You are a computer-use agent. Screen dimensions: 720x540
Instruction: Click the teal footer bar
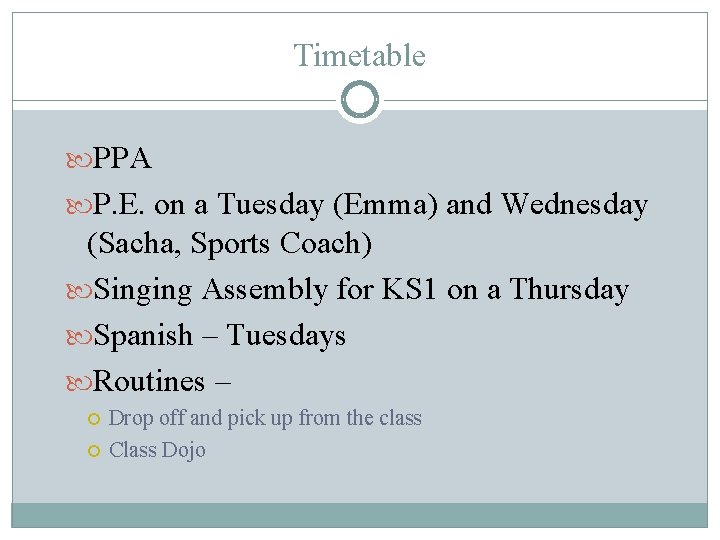tap(360, 515)
